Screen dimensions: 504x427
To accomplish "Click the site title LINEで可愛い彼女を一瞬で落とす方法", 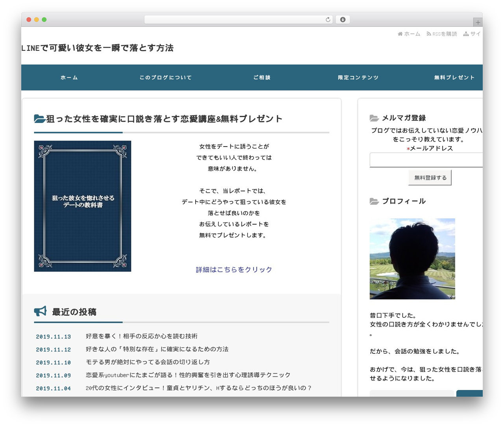I will click(x=97, y=48).
